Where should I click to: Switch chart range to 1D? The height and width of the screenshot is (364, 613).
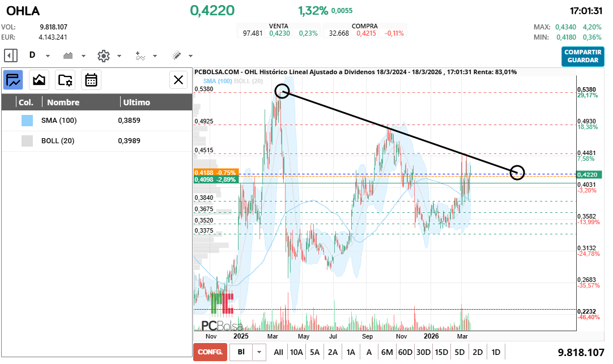(x=496, y=352)
